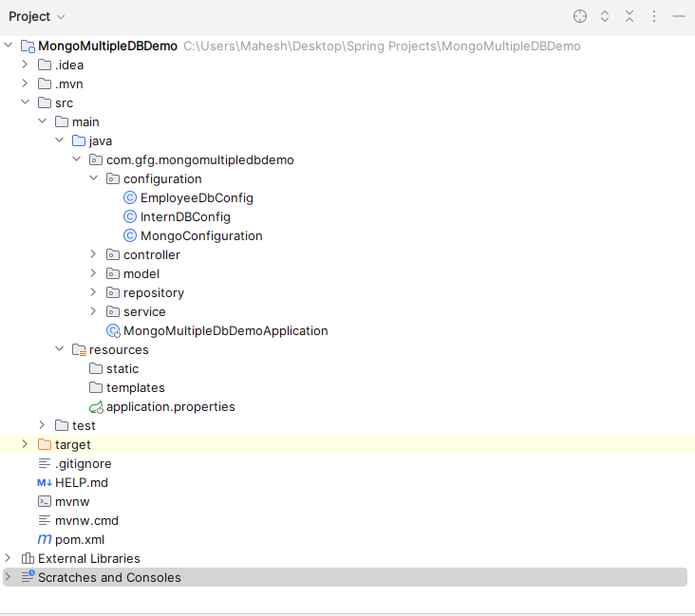Select the MongoConfiguration class name
The width and height of the screenshot is (695, 616).
[x=201, y=235]
